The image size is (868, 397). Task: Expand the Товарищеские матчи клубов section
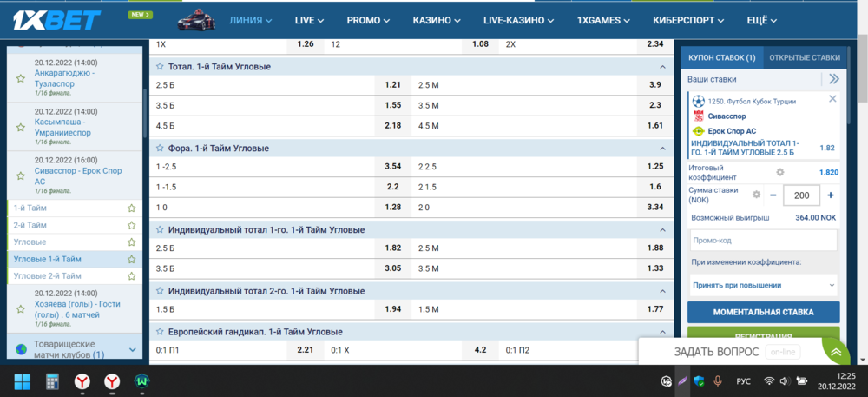point(133,349)
